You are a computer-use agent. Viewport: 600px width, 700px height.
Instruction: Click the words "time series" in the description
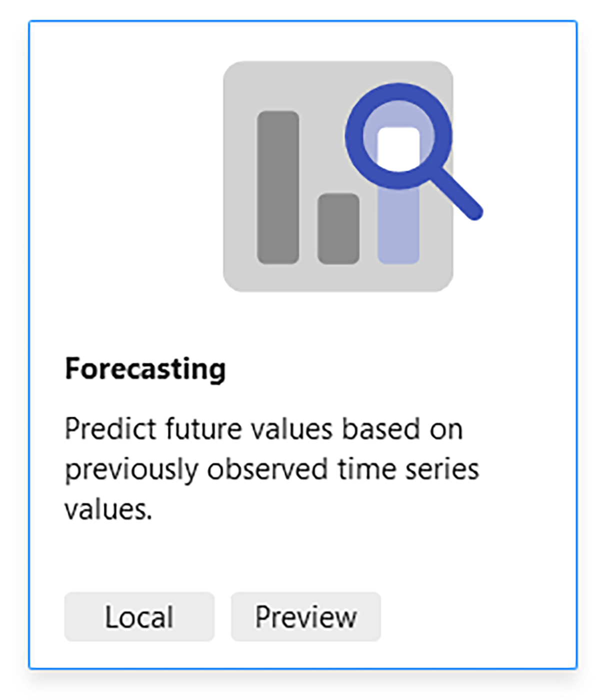click(408, 470)
